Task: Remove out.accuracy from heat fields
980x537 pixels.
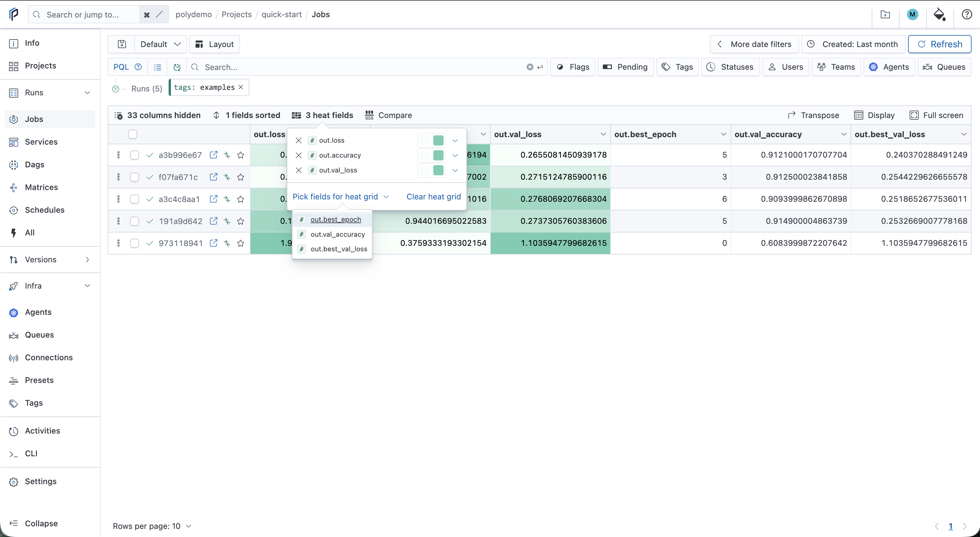Action: point(299,155)
